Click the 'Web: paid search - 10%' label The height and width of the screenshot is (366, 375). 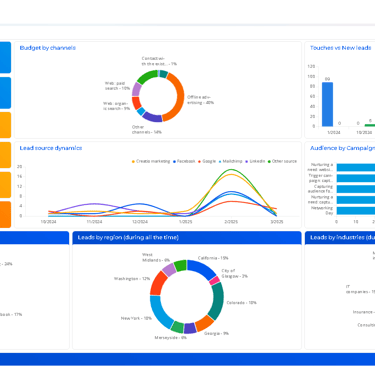click(117, 86)
